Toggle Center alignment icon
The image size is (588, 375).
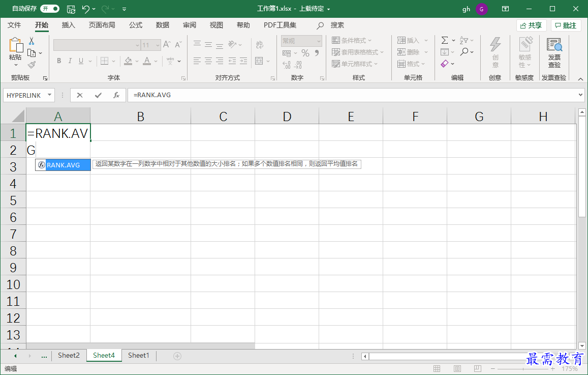(208, 61)
